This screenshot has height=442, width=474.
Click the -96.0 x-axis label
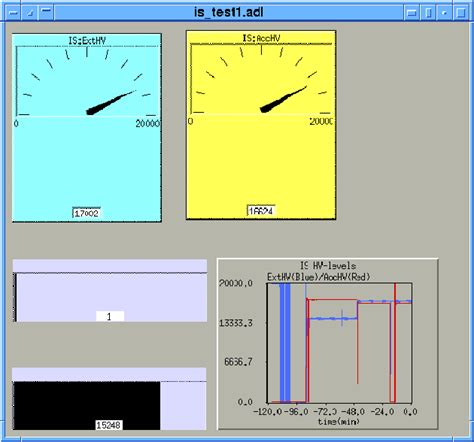[x=297, y=412]
